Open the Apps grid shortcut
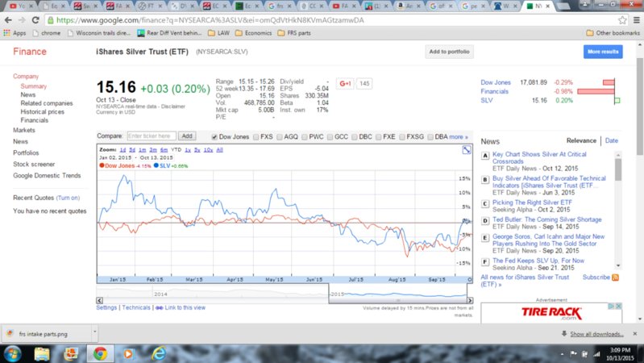The width and height of the screenshot is (644, 363). click(x=15, y=33)
